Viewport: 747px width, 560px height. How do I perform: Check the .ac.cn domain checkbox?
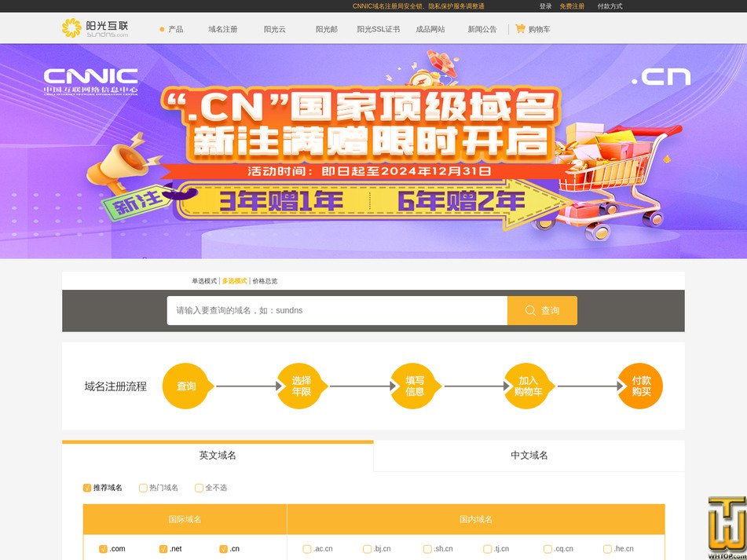[x=307, y=548]
